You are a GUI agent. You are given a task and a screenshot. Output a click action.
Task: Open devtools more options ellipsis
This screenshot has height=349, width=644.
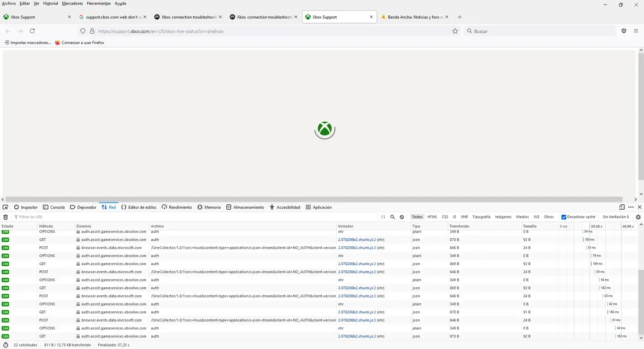[x=631, y=207]
